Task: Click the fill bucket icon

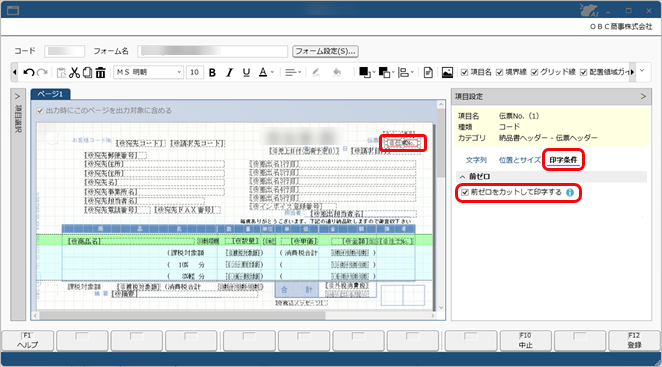Action: [337, 72]
